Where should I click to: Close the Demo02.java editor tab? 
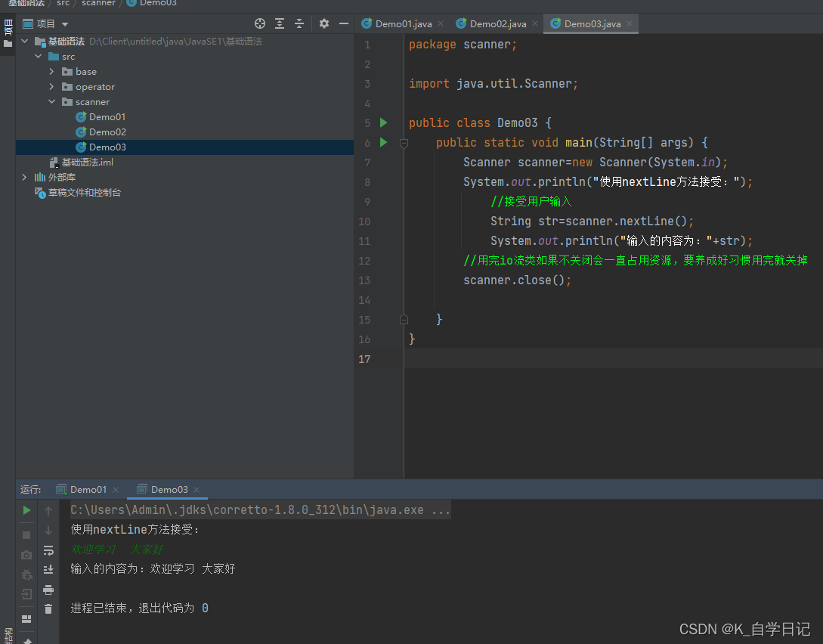point(535,23)
